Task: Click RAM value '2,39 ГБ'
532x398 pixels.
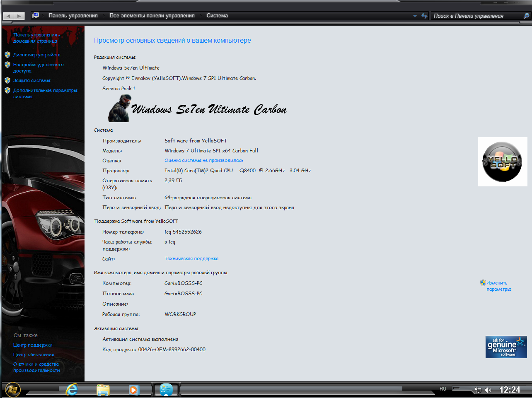Action: tap(173, 181)
